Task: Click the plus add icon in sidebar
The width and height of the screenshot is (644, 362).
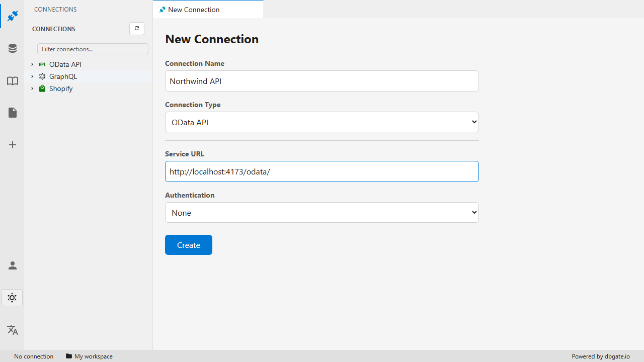Action: [13, 145]
